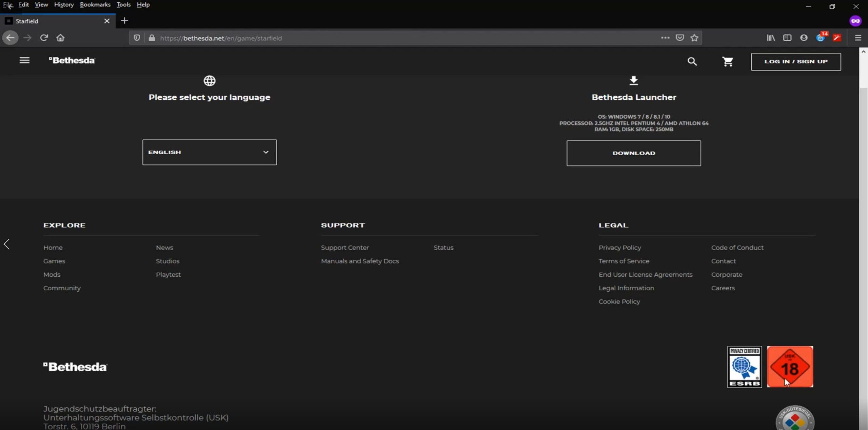This screenshot has width=868, height=430.
Task: Click the LOG IN / SIGN UP button
Action: 796,62
